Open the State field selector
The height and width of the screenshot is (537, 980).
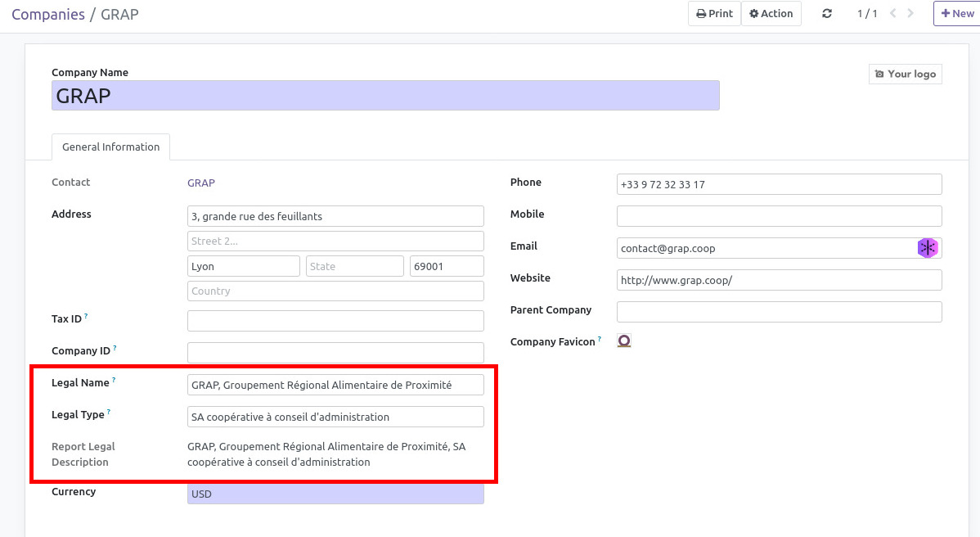click(354, 265)
